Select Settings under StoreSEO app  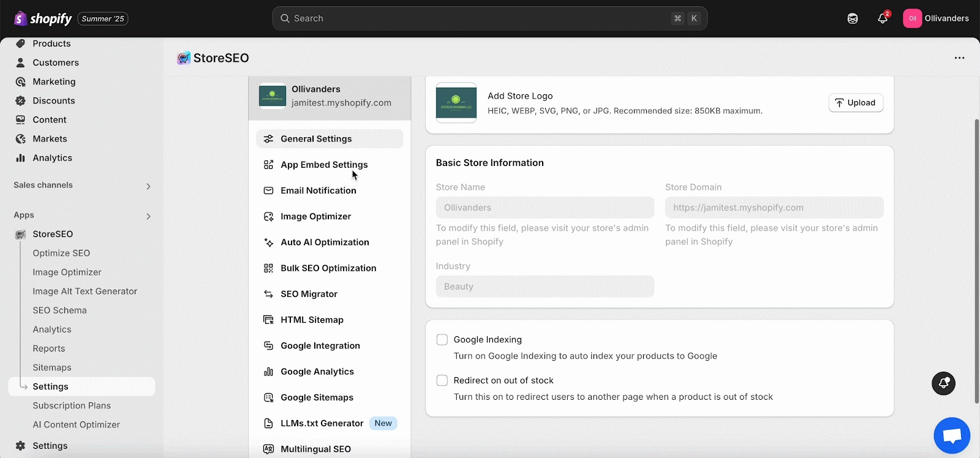81,386
